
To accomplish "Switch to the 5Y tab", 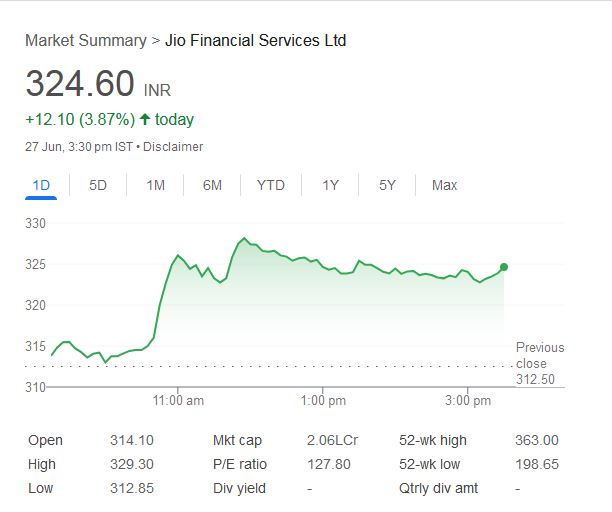I will click(387, 185).
